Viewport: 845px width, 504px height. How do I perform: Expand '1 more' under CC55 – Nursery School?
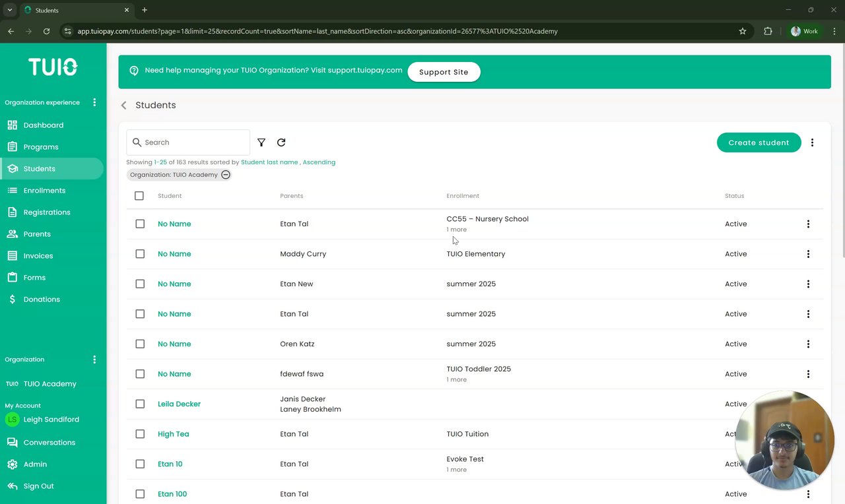[457, 230]
